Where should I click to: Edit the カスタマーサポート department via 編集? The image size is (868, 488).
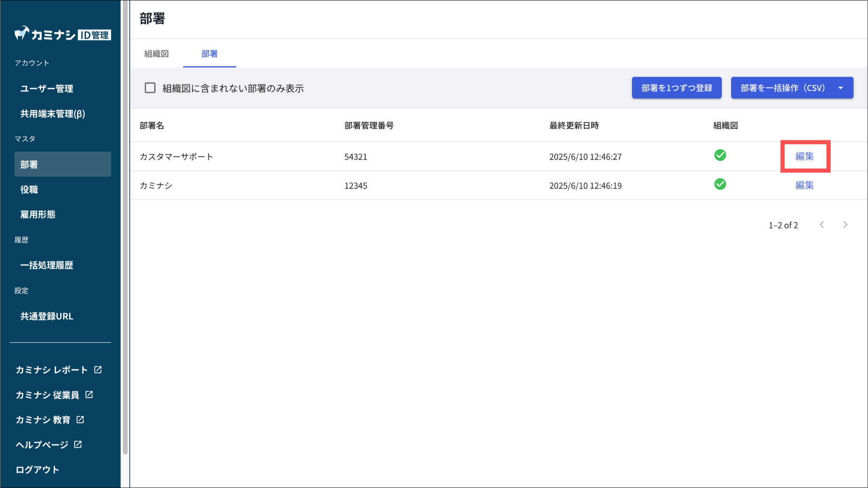[x=804, y=156]
